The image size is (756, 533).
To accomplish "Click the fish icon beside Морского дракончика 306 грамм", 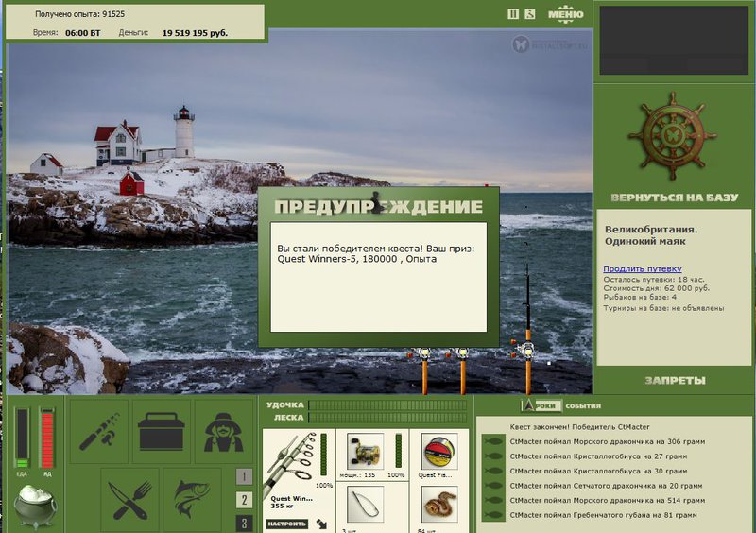I will click(493, 441).
